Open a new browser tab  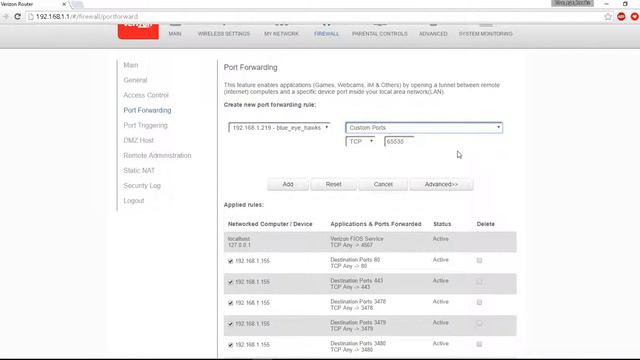(77, 4)
